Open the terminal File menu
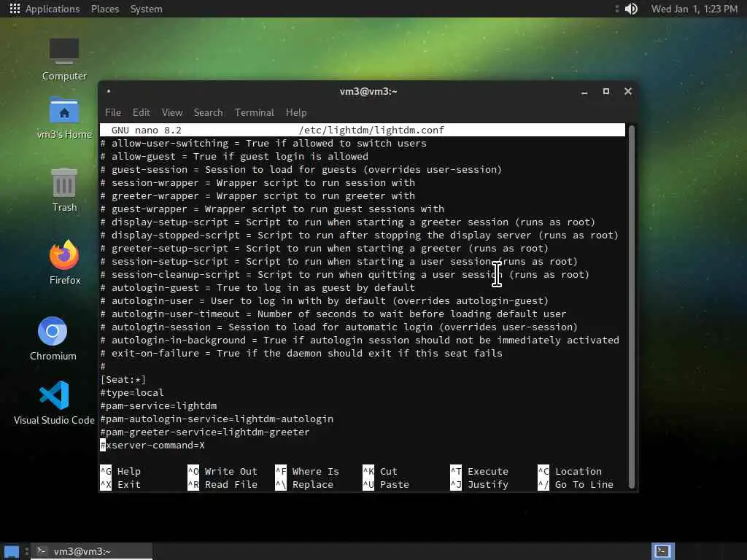This screenshot has width=747, height=560. pos(113,112)
